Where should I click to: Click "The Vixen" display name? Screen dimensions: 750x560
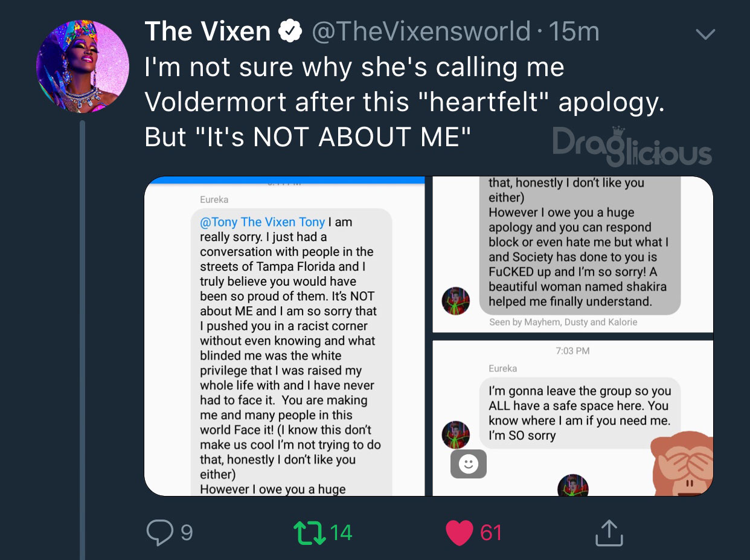click(207, 31)
